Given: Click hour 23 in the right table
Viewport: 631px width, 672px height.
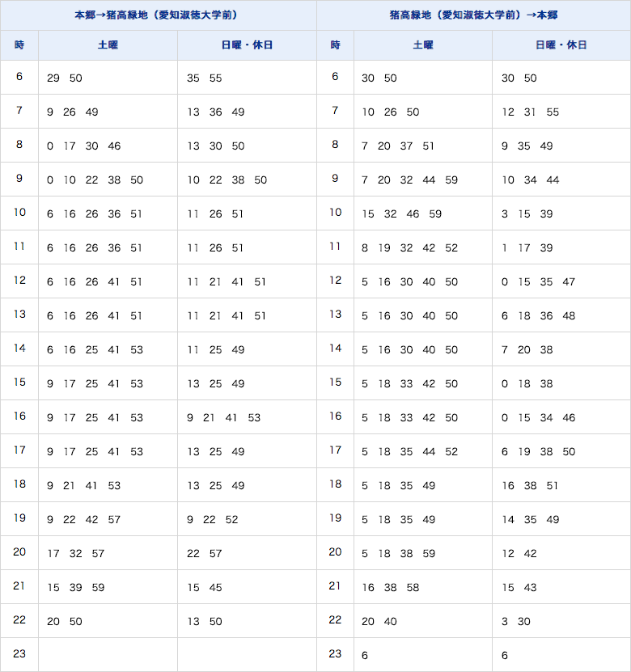Looking at the screenshot, I should [x=335, y=654].
